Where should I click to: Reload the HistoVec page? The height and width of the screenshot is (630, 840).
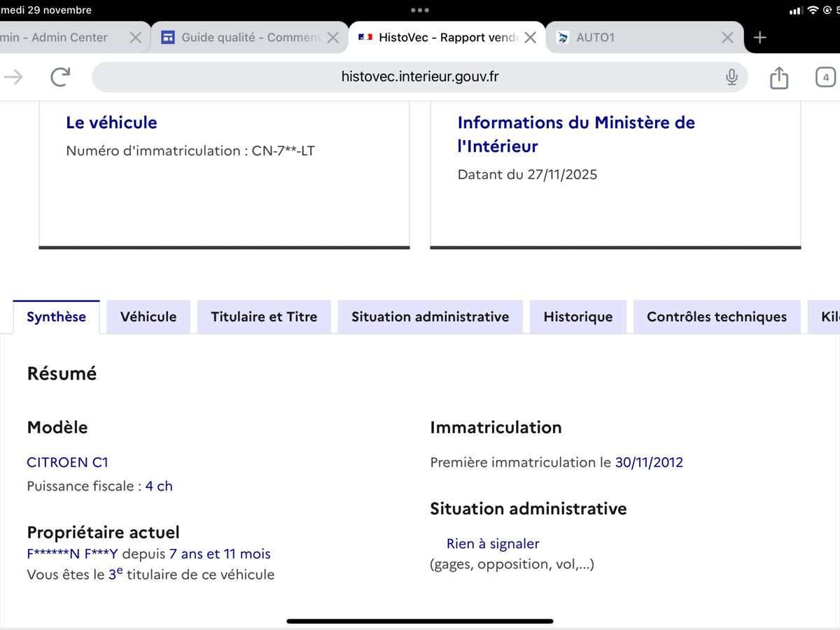point(61,77)
